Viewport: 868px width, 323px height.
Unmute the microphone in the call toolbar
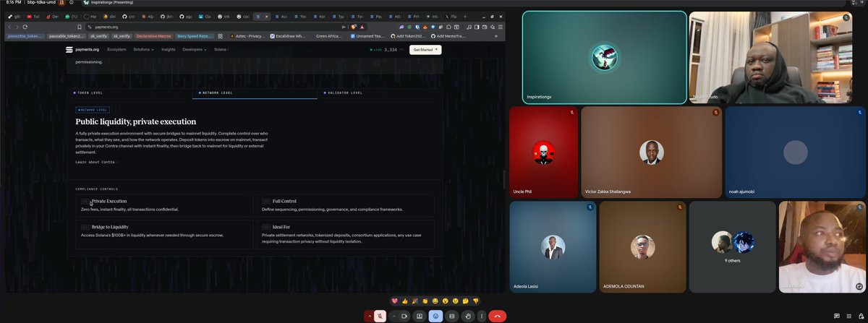tap(379, 316)
